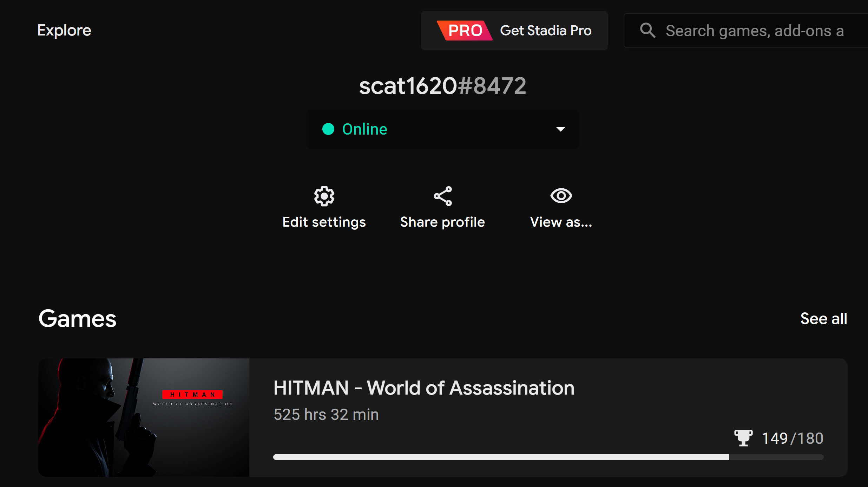Click the achievements trophy icon
The image size is (868, 487).
[743, 438]
